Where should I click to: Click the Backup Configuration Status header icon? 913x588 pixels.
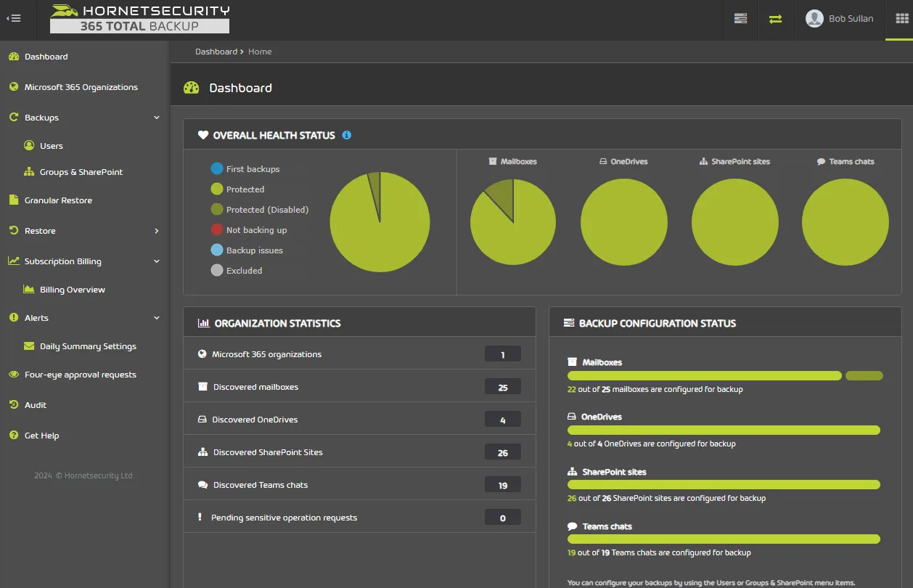pos(569,323)
